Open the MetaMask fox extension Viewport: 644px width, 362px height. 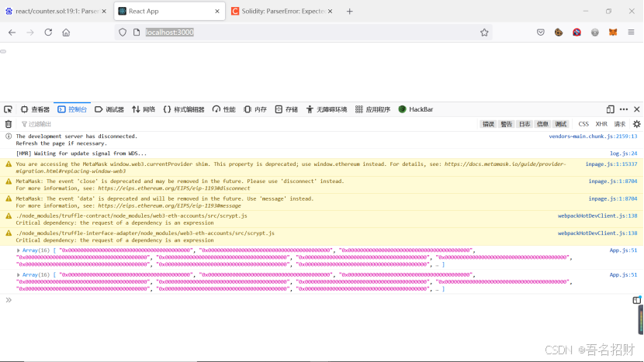click(613, 33)
